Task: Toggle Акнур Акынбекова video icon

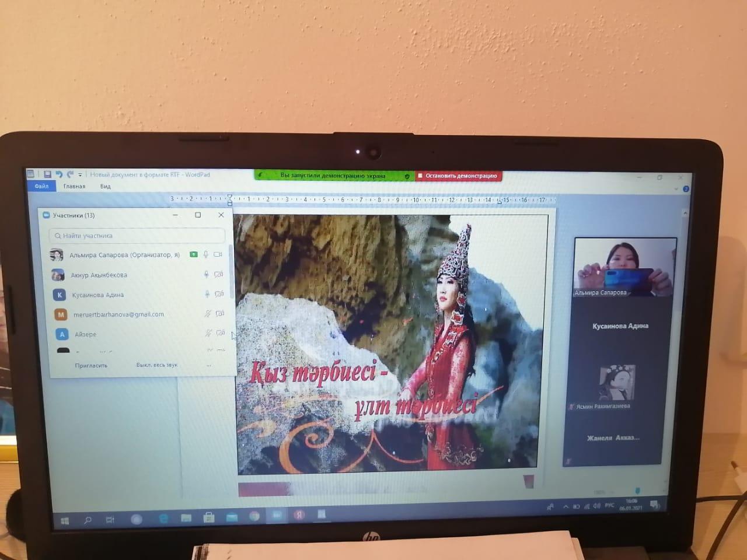Action: tap(219, 275)
